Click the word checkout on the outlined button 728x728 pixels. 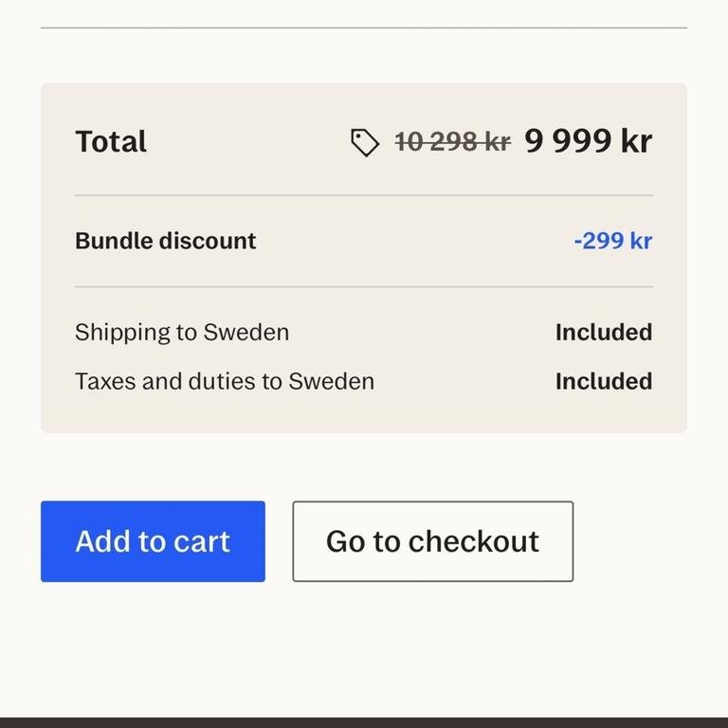point(474,541)
